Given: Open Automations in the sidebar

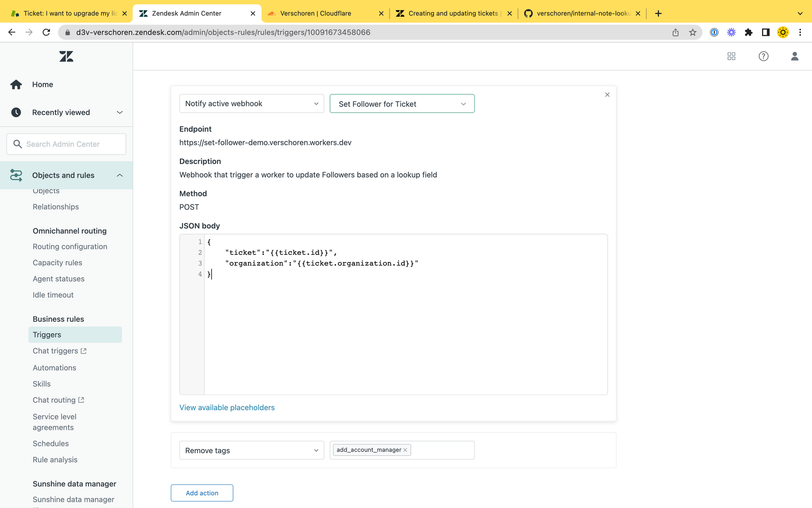Looking at the screenshot, I should (x=54, y=368).
